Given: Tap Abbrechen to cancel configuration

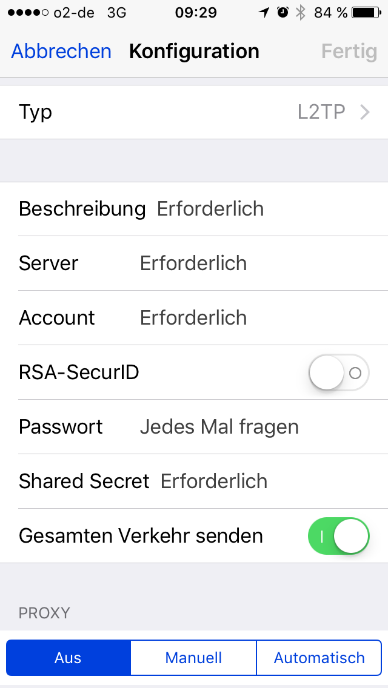Looking at the screenshot, I should point(61,51).
